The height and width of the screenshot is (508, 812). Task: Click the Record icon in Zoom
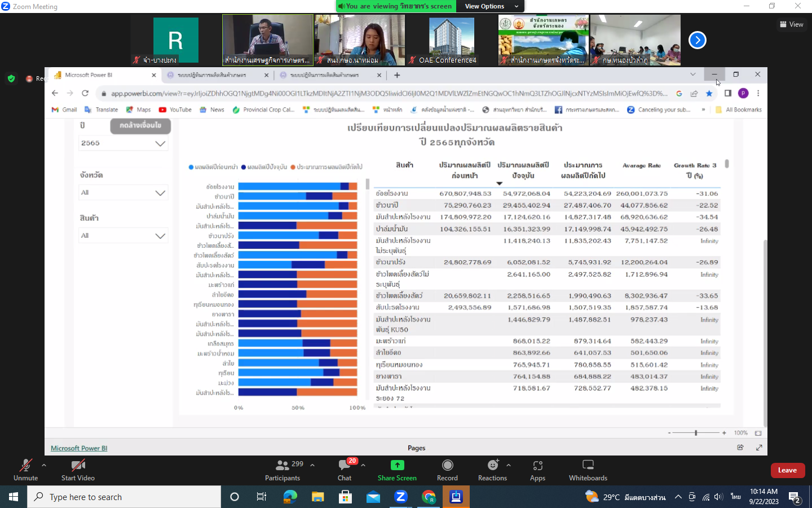447,465
